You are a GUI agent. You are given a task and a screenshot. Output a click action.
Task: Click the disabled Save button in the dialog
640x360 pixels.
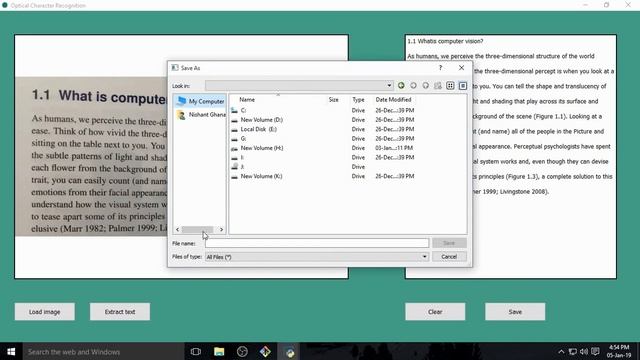449,243
